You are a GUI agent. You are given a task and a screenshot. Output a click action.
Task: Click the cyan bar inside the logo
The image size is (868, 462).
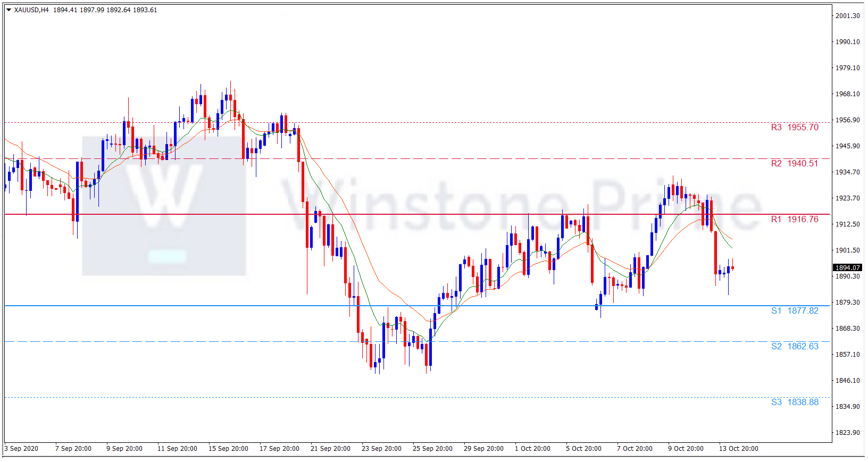point(167,256)
